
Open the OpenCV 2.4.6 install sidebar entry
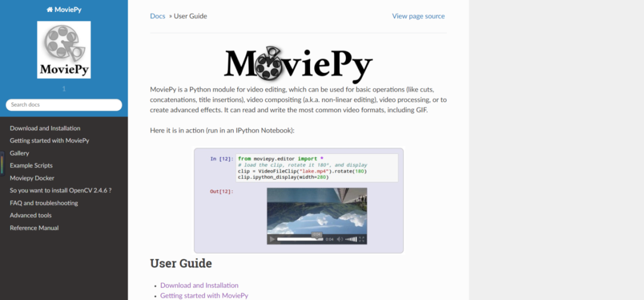tap(61, 191)
